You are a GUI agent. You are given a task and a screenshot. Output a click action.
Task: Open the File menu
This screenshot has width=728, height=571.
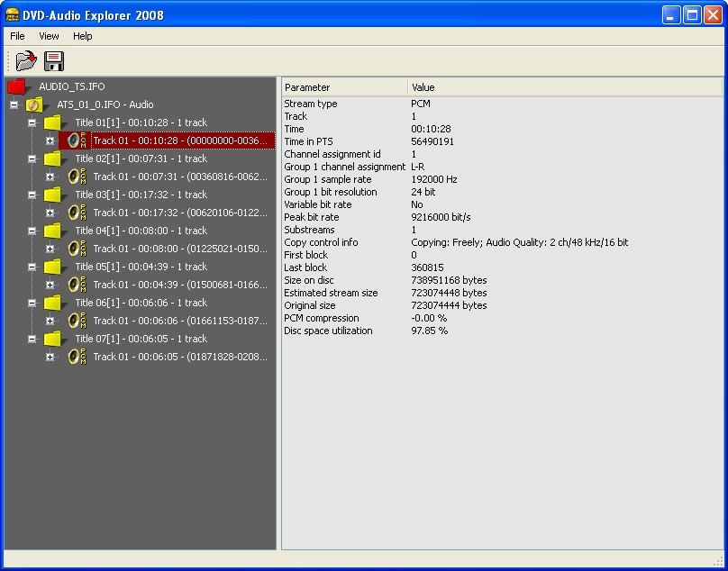[x=17, y=36]
